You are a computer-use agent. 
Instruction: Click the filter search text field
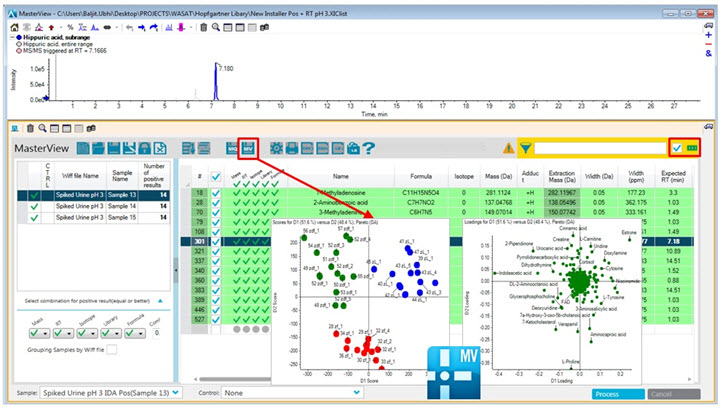click(598, 148)
